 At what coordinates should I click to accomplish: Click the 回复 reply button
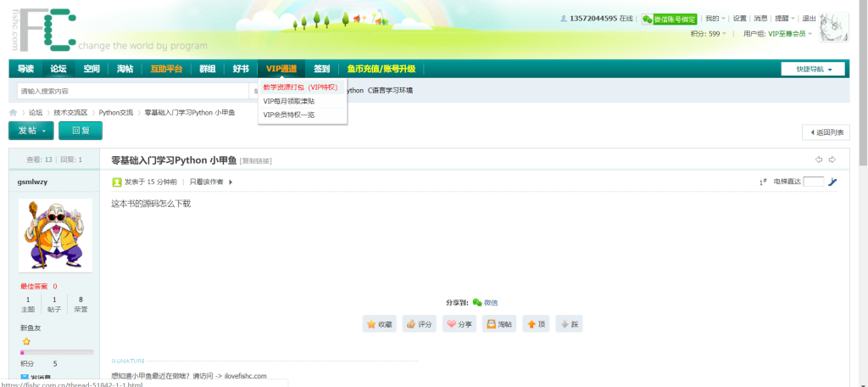tap(81, 131)
